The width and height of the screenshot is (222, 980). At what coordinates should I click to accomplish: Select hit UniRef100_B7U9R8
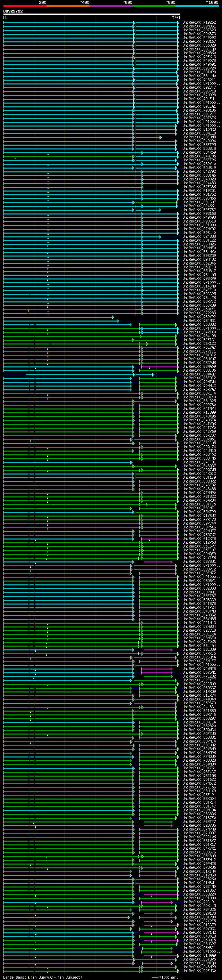coord(199,95)
